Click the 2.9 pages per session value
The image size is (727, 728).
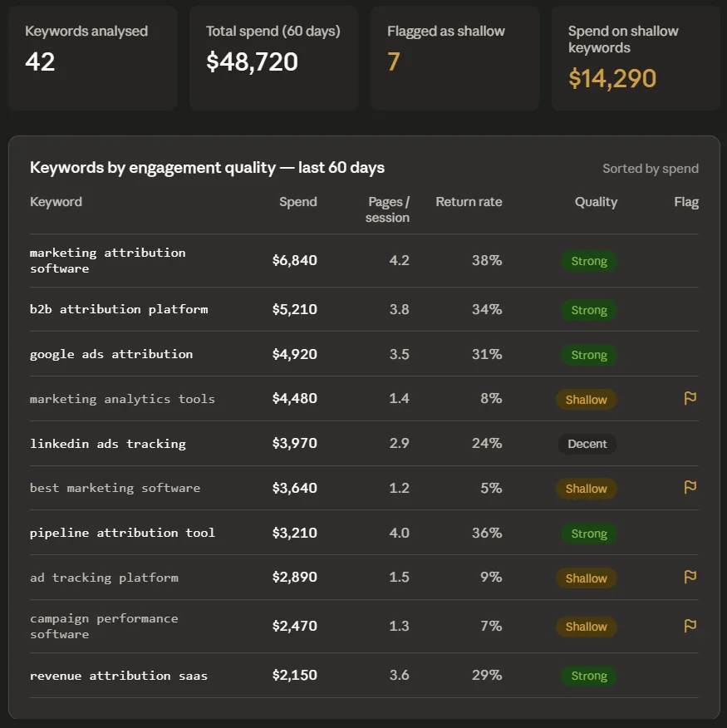point(400,444)
